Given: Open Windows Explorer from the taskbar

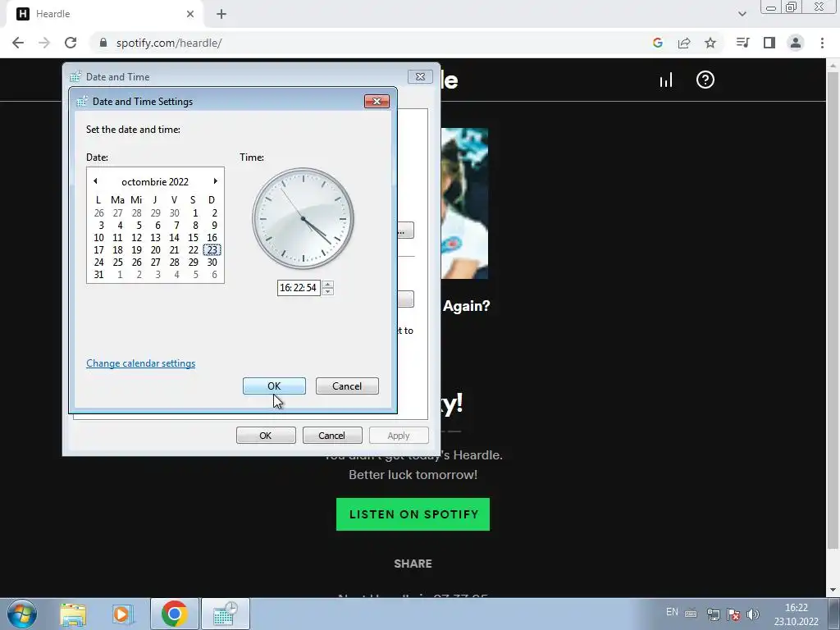Looking at the screenshot, I should (x=73, y=614).
